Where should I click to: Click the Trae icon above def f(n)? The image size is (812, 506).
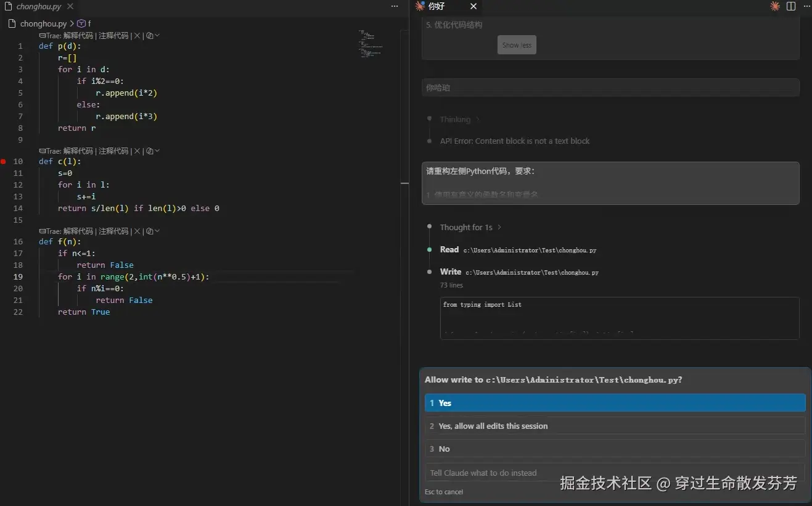pyautogui.click(x=42, y=231)
